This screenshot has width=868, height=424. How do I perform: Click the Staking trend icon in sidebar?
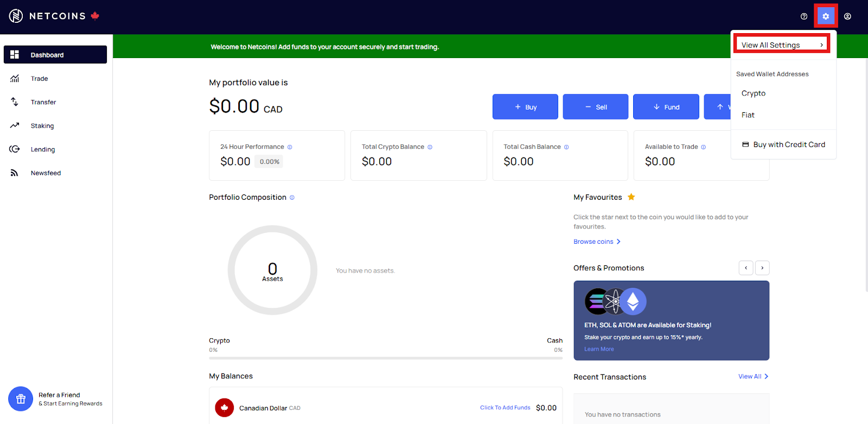(15, 125)
